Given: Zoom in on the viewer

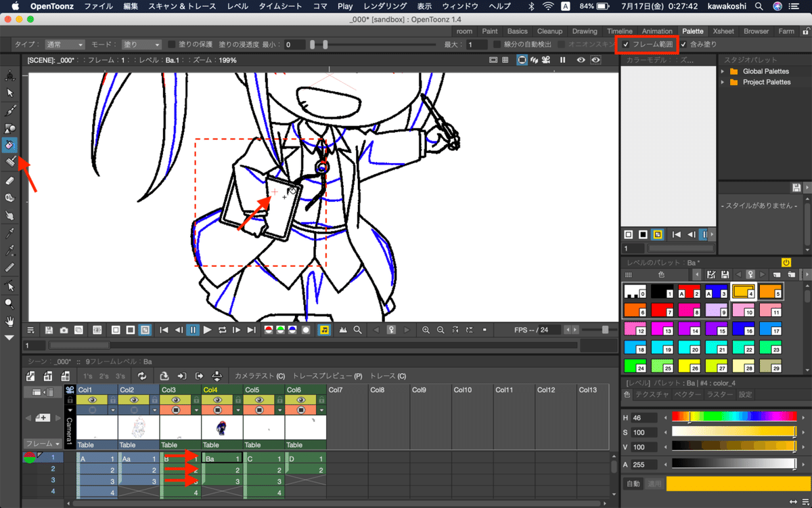Looking at the screenshot, I should [x=426, y=330].
